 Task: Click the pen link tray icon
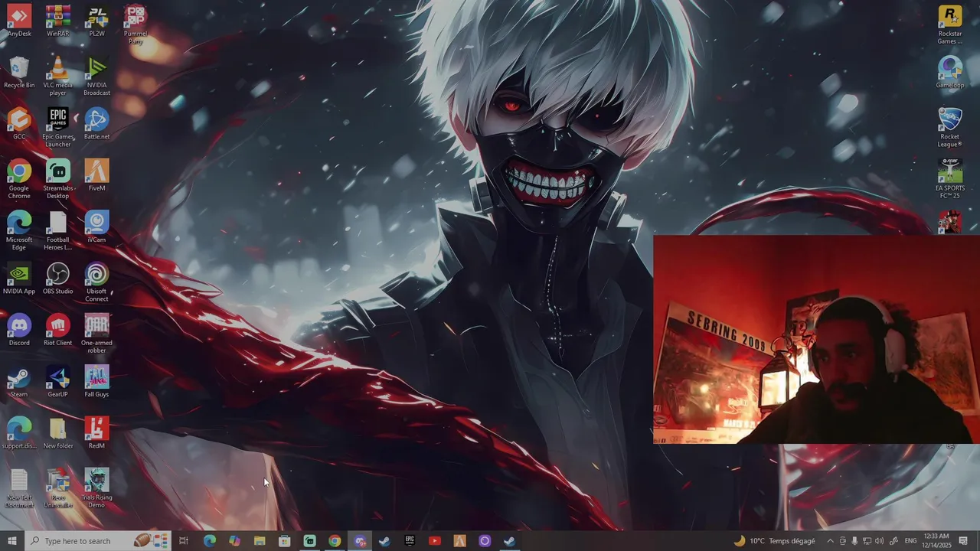(893, 541)
